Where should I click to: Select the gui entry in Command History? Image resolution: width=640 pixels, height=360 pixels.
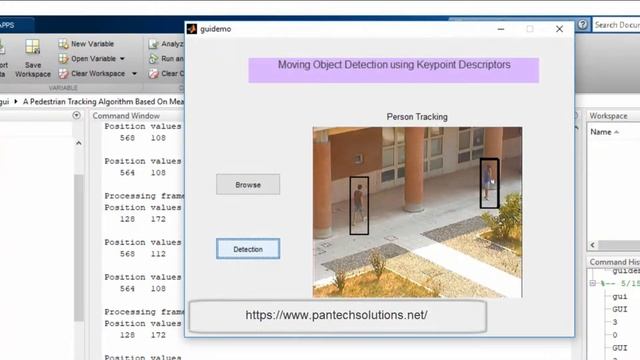620,296
